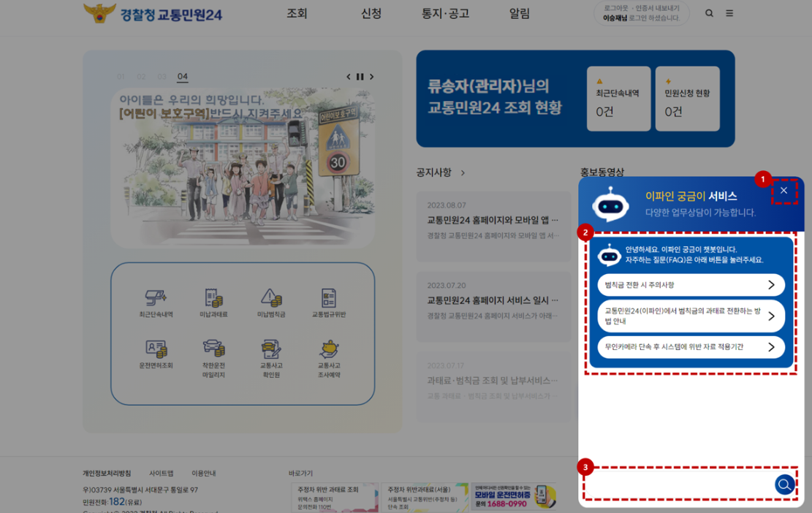Image resolution: width=812 pixels, height=513 pixels.
Task: Select banner slide 02
Action: click(141, 77)
